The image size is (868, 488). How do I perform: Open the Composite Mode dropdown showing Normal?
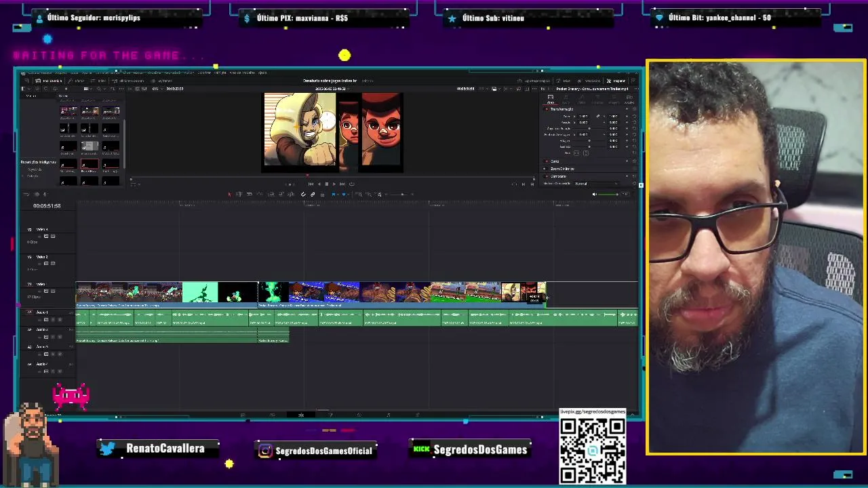tap(595, 184)
